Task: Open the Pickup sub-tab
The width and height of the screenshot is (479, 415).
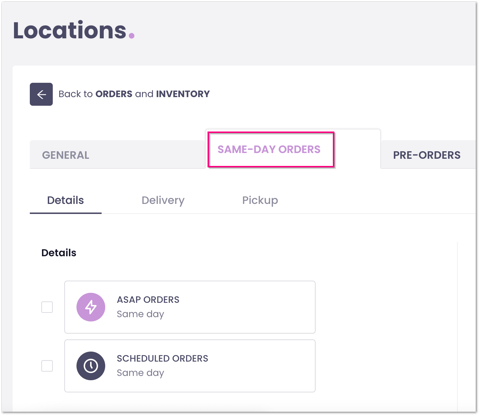Action: tap(260, 200)
